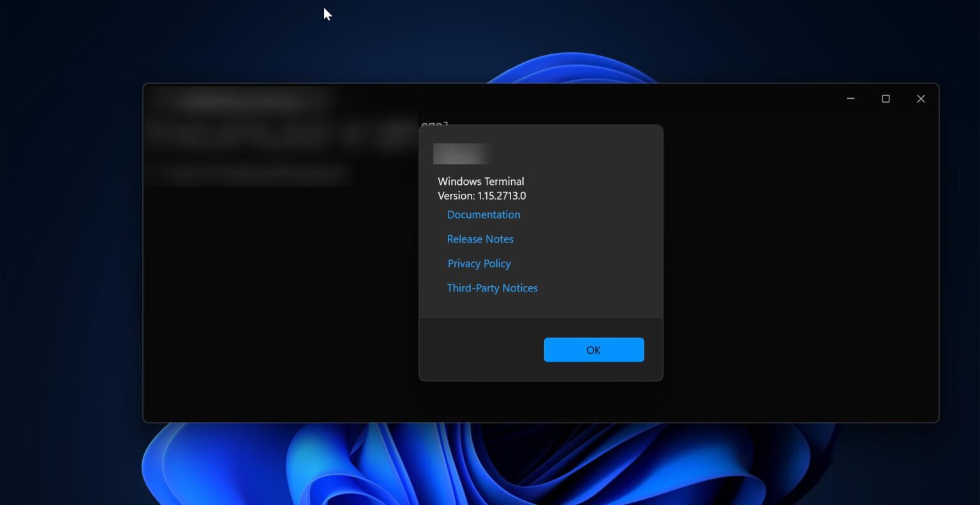Dismiss the About dialog with OK
Image resolution: width=980 pixels, height=505 pixels.
coord(593,349)
